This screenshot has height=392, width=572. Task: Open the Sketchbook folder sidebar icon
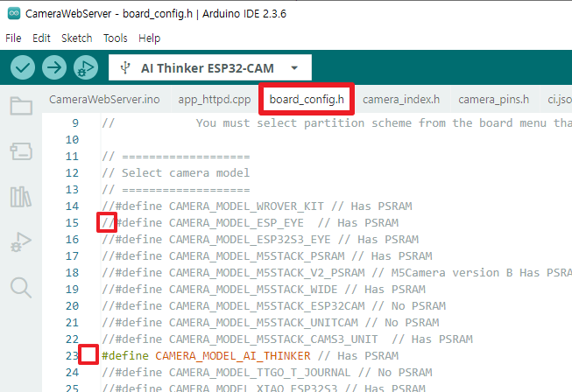[x=21, y=106]
